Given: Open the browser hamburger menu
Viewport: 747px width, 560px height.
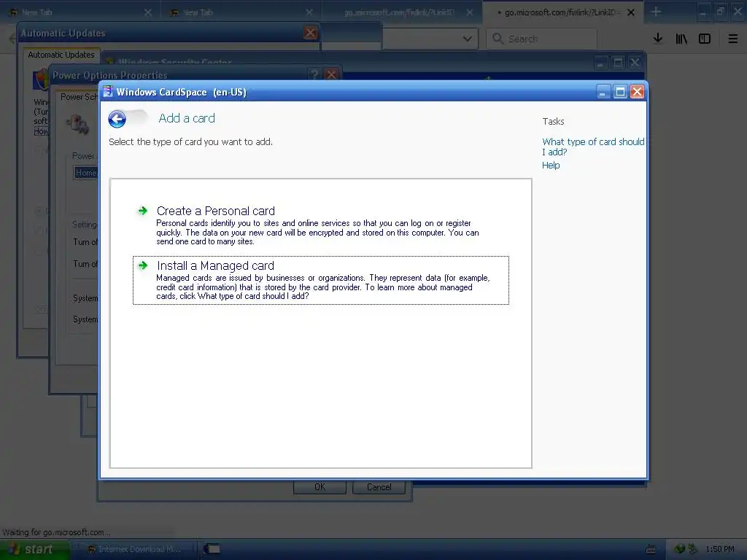Looking at the screenshot, I should tap(732, 39).
